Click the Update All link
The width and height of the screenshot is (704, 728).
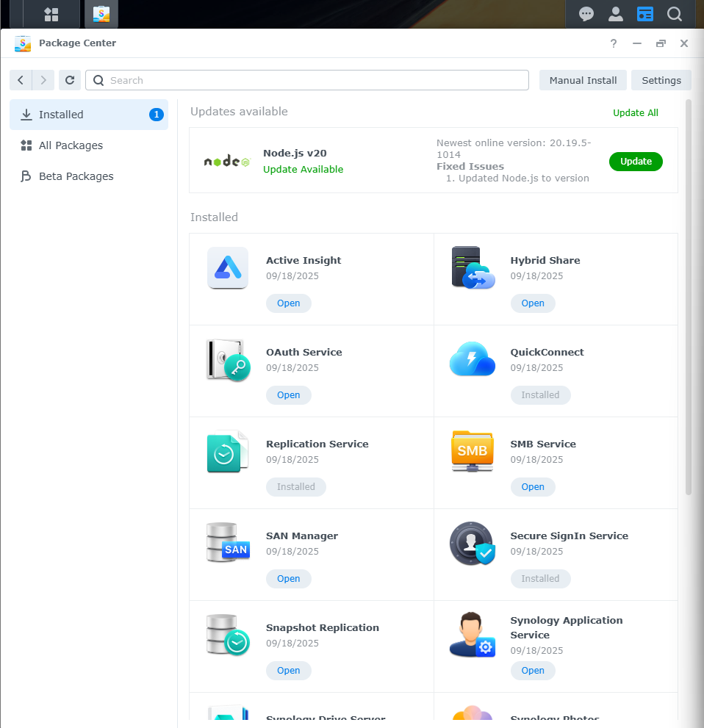point(636,112)
